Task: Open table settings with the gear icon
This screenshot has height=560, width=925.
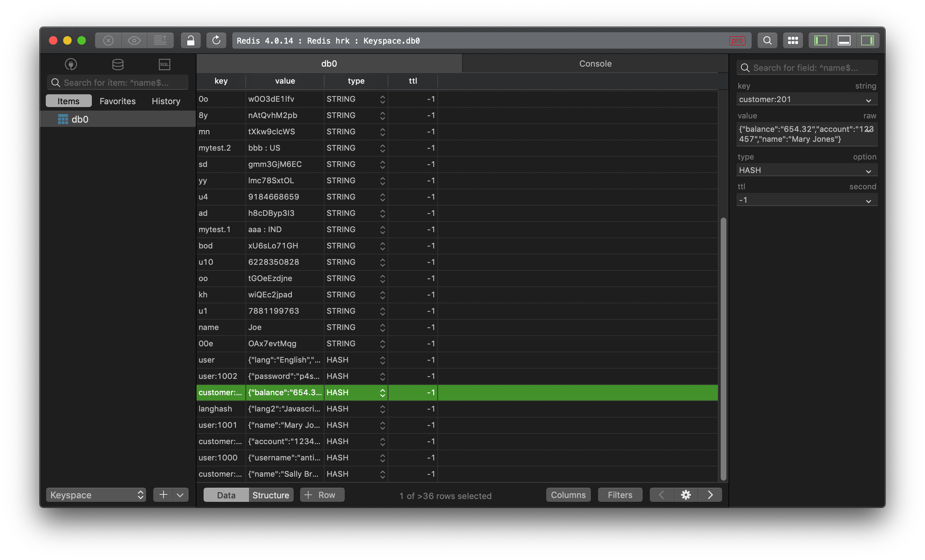Action: (x=686, y=495)
